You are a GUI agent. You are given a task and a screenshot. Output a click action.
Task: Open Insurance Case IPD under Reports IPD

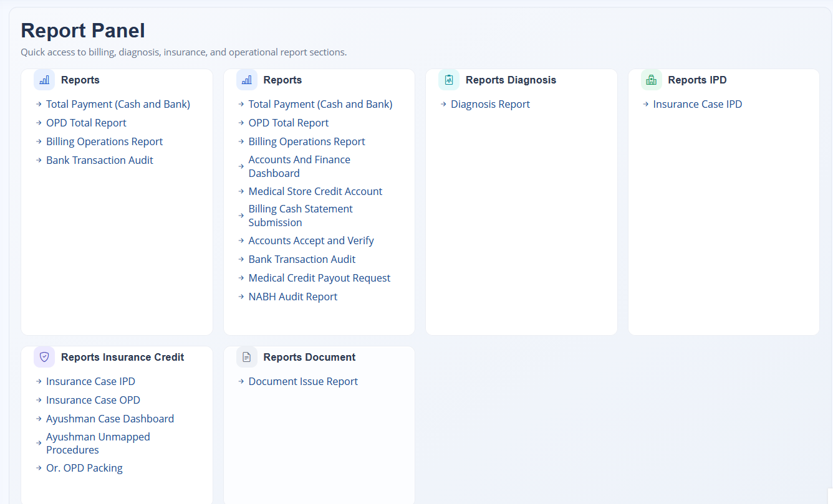[x=698, y=104]
